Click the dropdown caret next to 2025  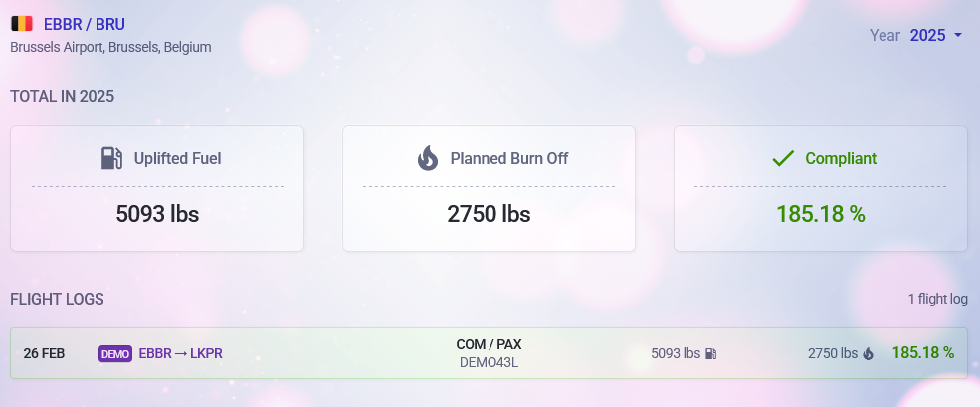[957, 35]
